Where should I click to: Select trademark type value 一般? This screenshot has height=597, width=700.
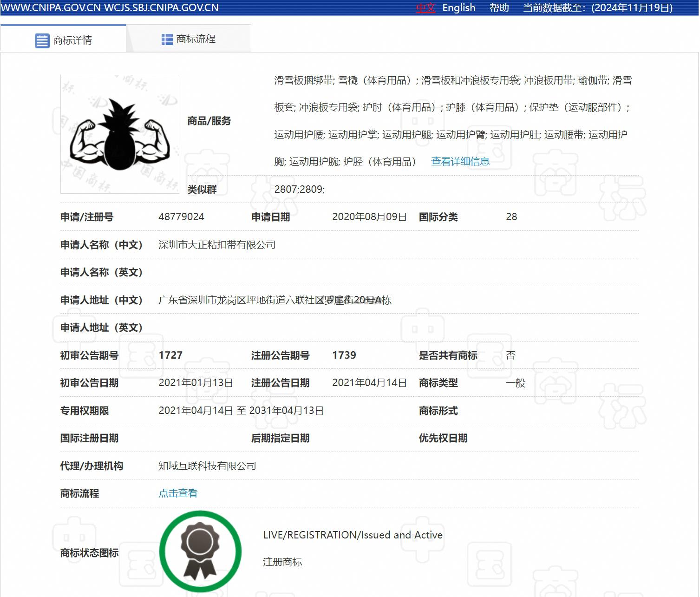[x=516, y=383]
